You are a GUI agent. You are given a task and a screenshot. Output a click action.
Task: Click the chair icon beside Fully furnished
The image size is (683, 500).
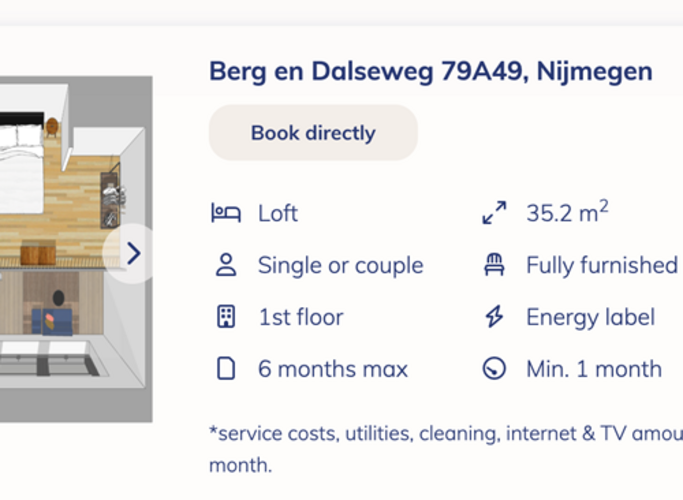(x=494, y=265)
